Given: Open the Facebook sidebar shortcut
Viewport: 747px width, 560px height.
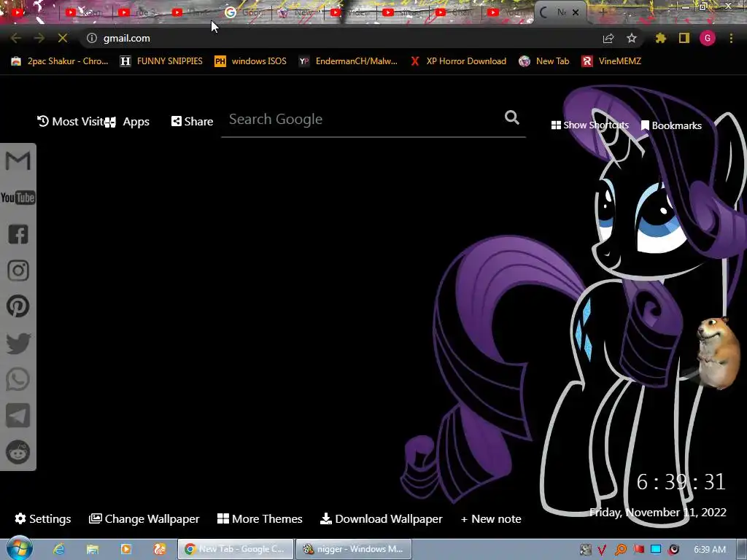Looking at the screenshot, I should pos(18,234).
